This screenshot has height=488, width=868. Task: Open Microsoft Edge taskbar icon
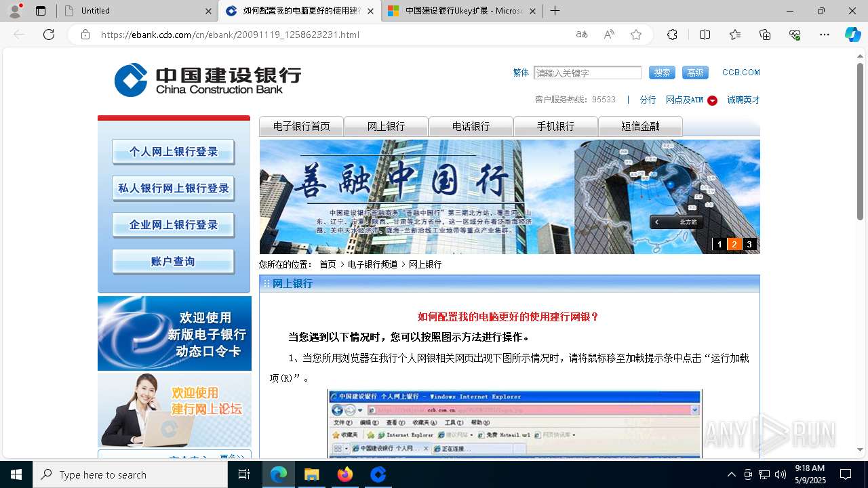(x=279, y=474)
